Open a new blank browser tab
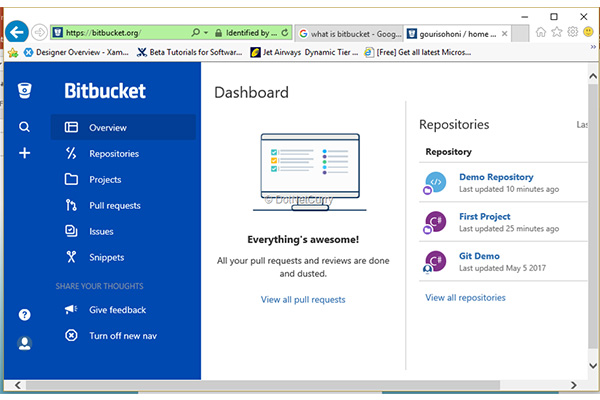The width and height of the screenshot is (600, 400). click(520, 34)
